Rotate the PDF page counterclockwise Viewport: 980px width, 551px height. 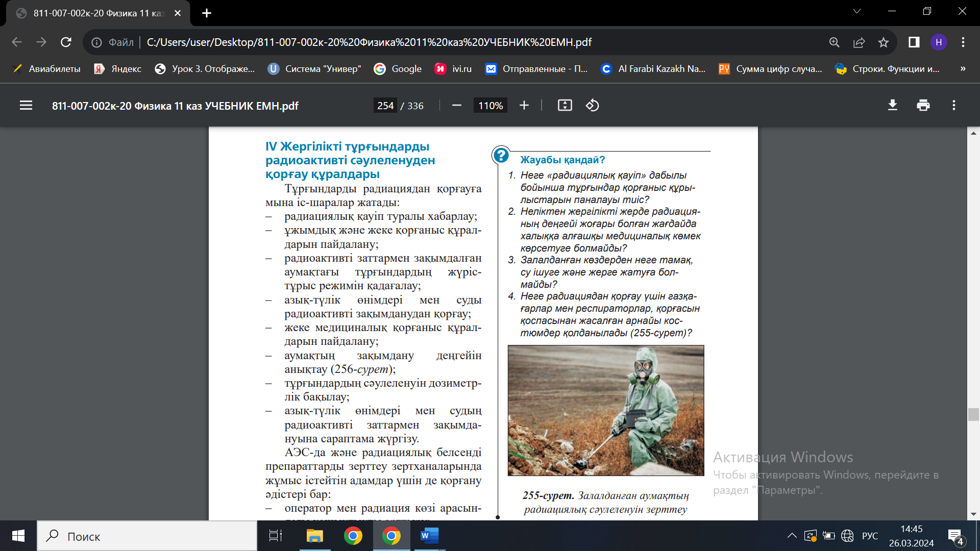(x=592, y=106)
